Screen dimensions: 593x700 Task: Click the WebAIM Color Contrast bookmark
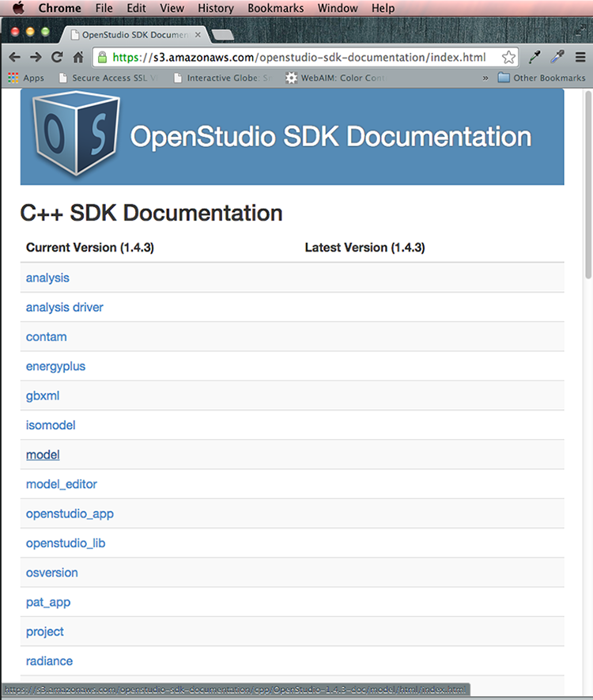tap(335, 78)
